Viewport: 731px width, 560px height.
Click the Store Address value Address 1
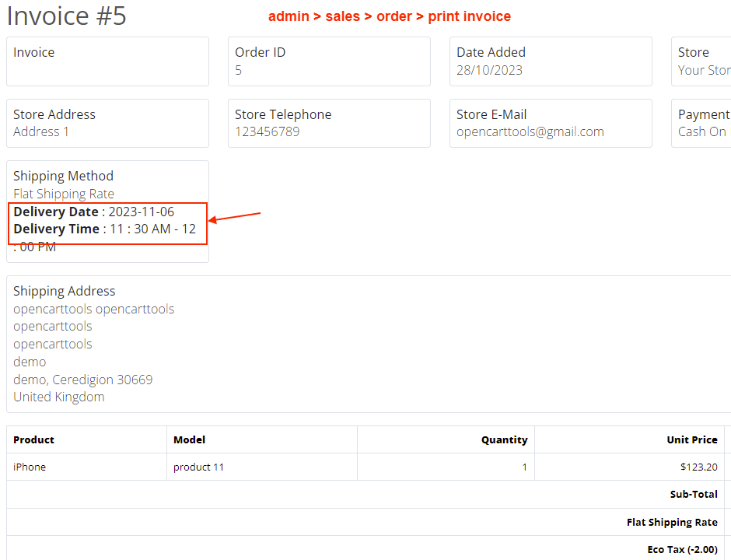tap(41, 131)
